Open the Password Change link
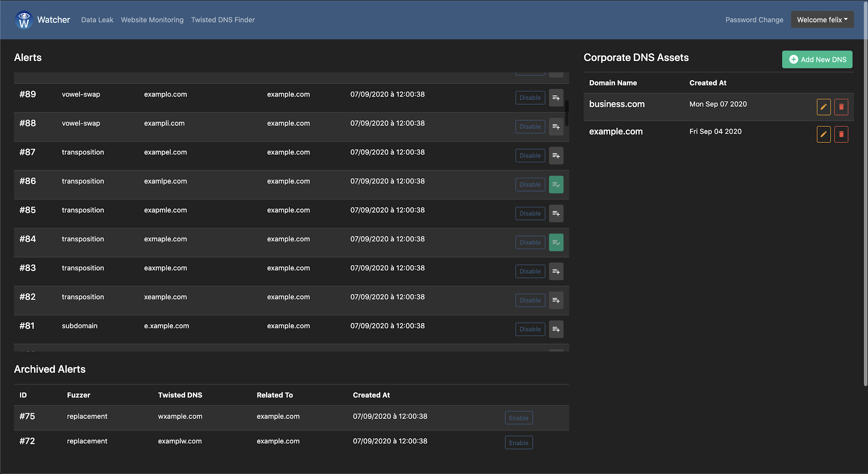Screen dimensions: 868x474 pos(754,20)
